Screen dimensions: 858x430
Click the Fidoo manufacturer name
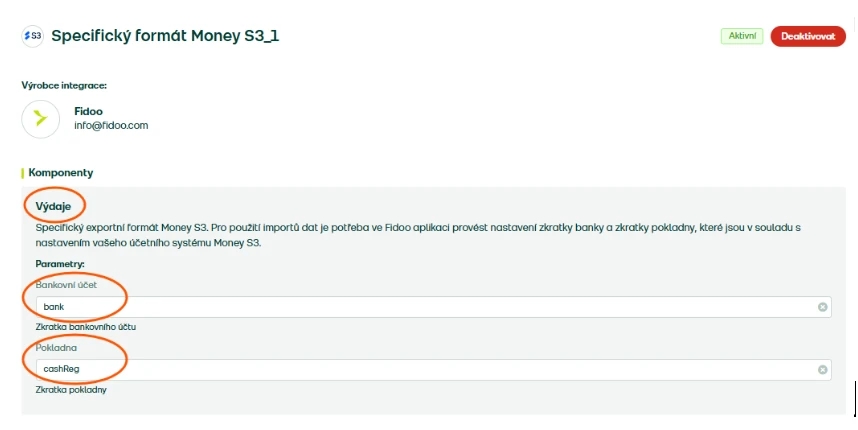88,111
